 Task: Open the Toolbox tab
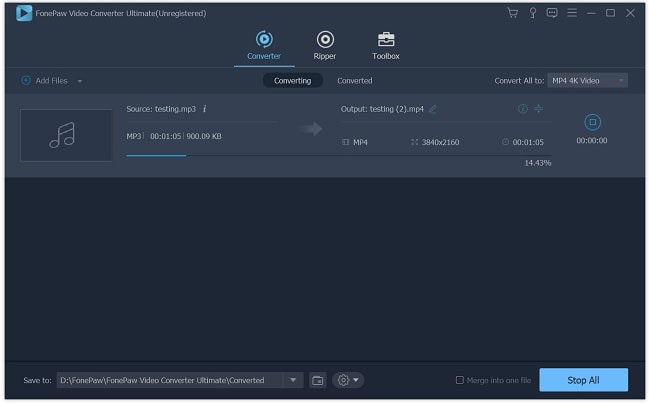[x=386, y=46]
